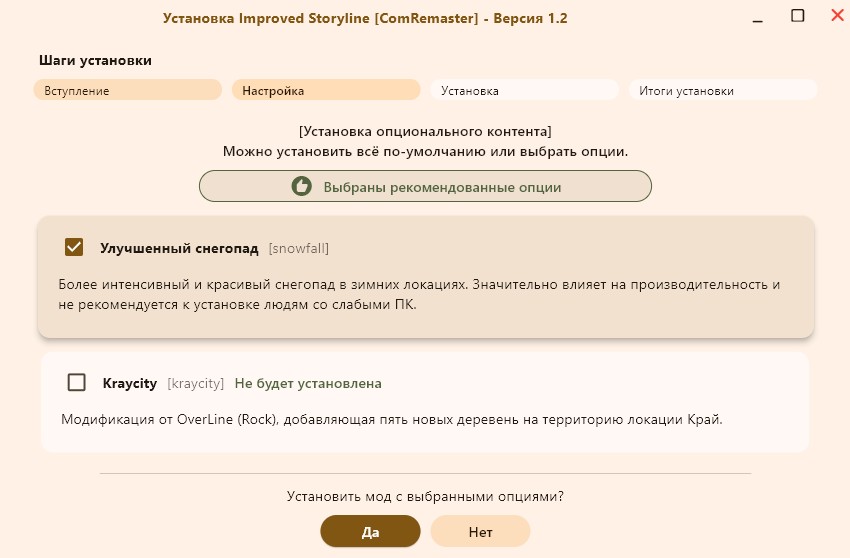Select the Настройка step

(325, 90)
